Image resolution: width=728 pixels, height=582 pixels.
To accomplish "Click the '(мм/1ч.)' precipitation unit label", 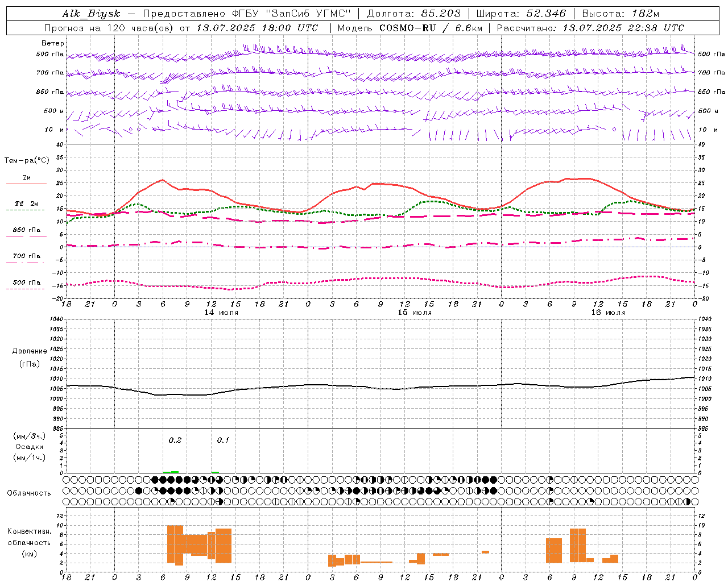I will point(30,458).
